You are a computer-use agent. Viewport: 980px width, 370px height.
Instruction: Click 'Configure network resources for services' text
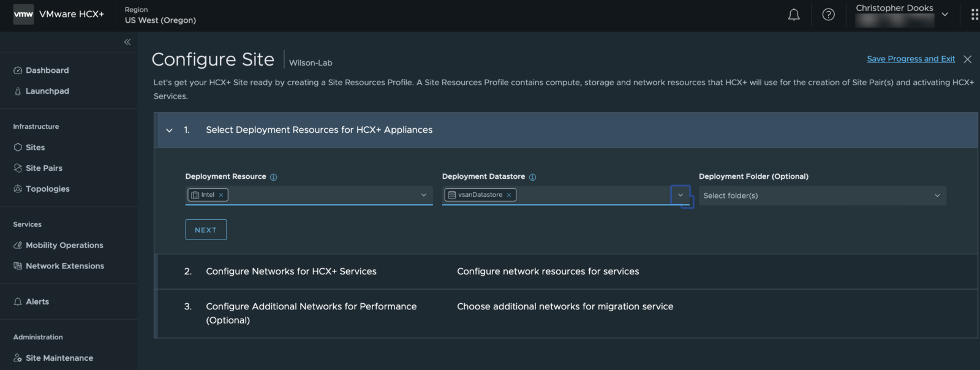[x=548, y=271]
